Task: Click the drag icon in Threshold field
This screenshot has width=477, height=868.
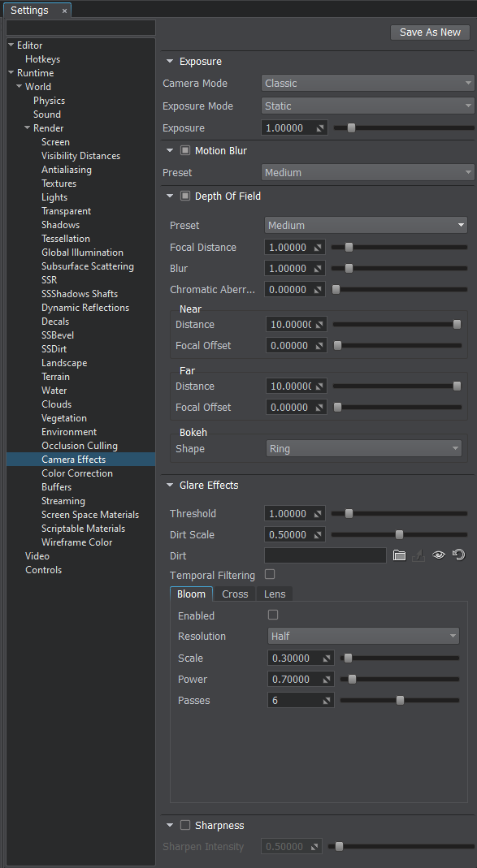Action: pos(318,514)
